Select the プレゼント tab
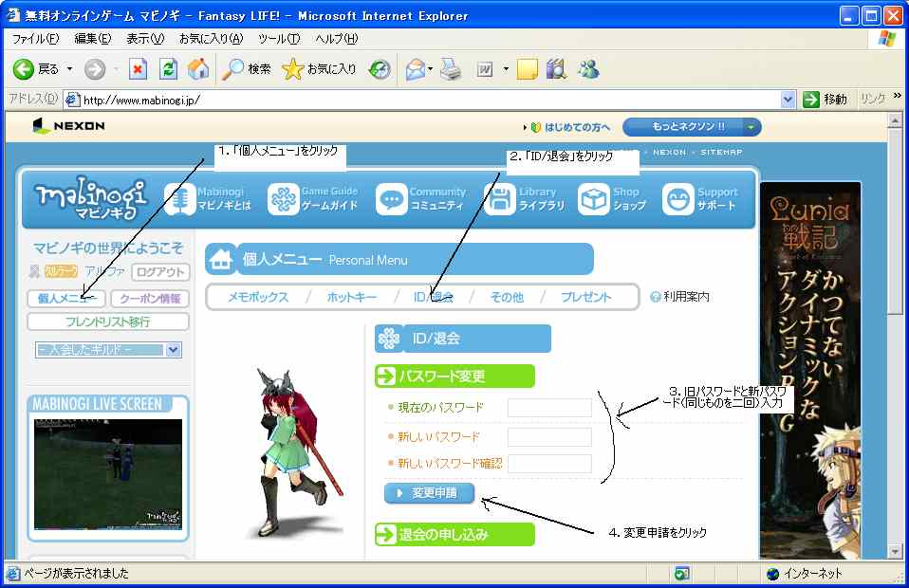 coord(585,297)
